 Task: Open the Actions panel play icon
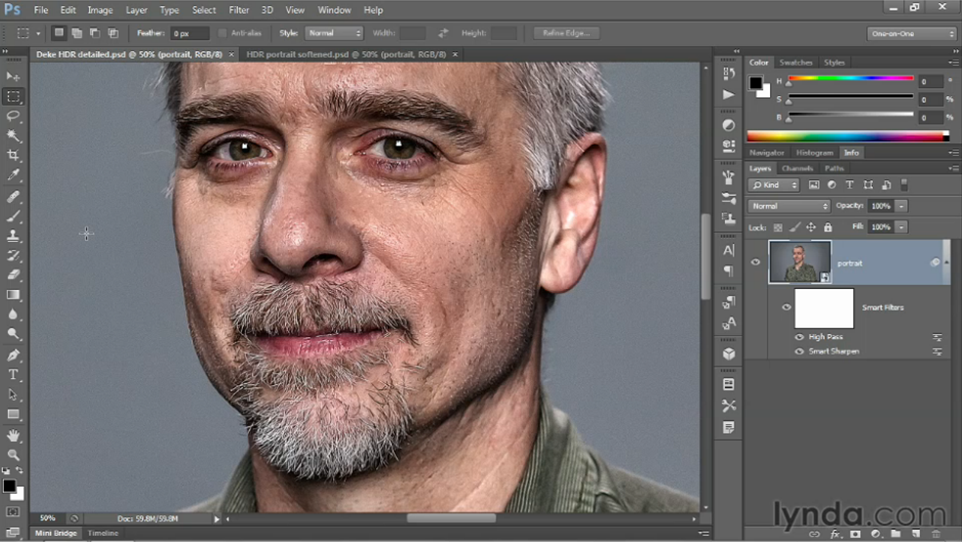(x=729, y=95)
